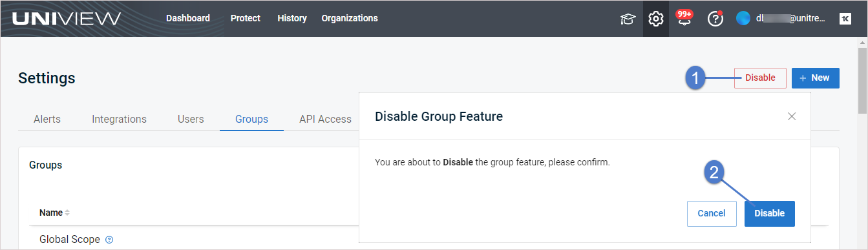Confirm with the blue Disable button
868x250 pixels.
click(x=770, y=213)
